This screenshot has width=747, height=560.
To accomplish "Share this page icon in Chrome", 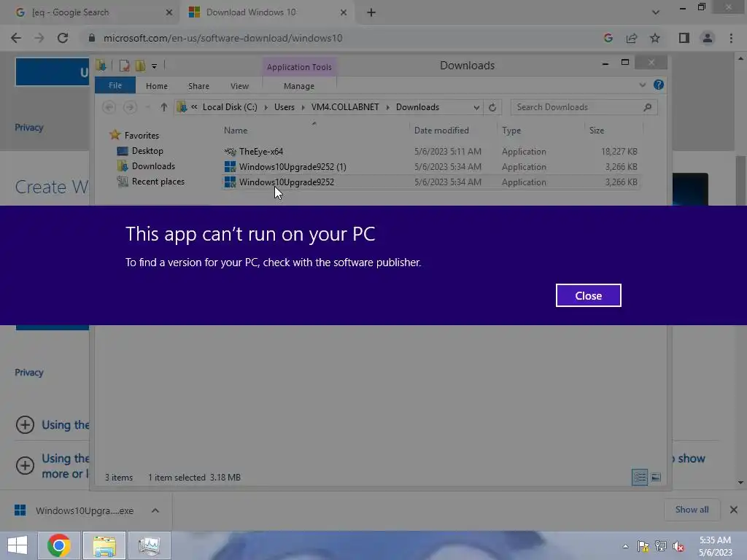I will click(631, 38).
